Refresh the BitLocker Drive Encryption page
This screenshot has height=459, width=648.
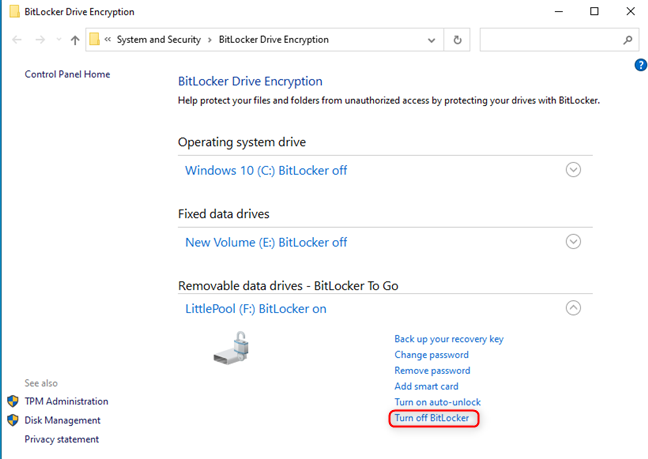457,40
